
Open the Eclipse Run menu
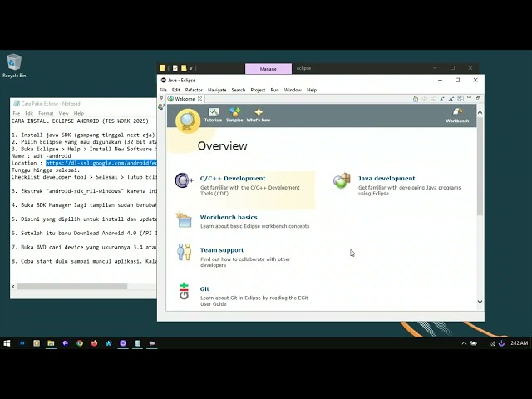tap(274, 90)
